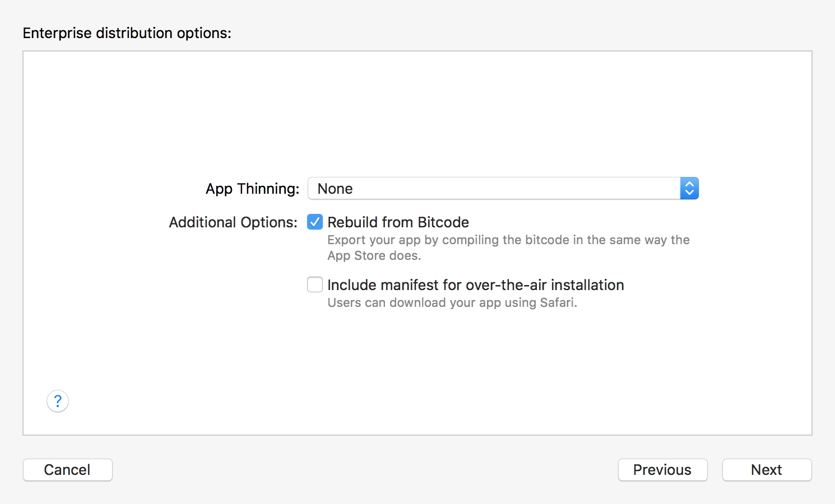Viewport: 835px width, 504px height.
Task: Click 'Enterprise distribution options:' heading
Action: (x=127, y=33)
